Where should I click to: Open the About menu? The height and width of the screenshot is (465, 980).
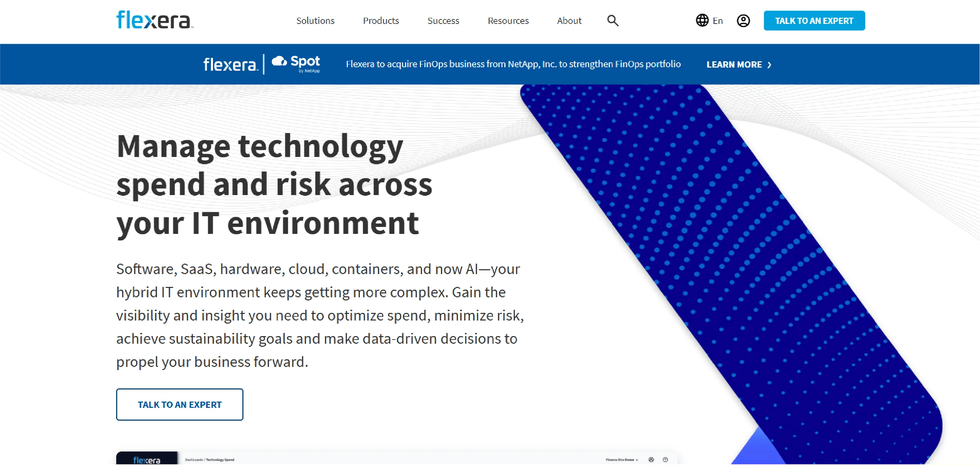(569, 20)
